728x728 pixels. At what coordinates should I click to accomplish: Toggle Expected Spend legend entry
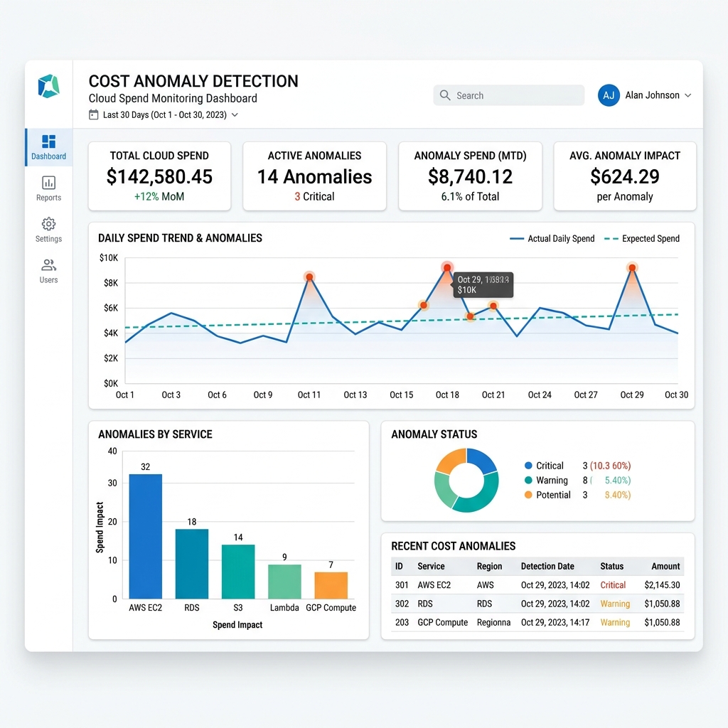642,239
